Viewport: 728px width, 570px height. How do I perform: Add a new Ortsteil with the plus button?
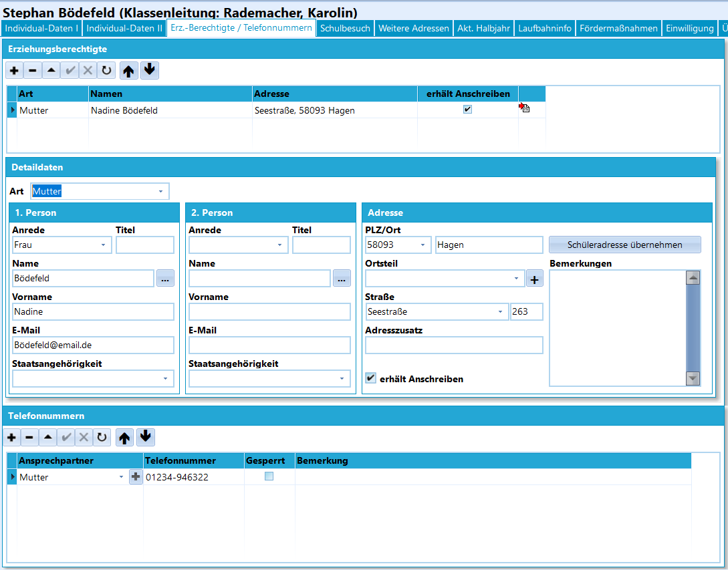point(534,279)
